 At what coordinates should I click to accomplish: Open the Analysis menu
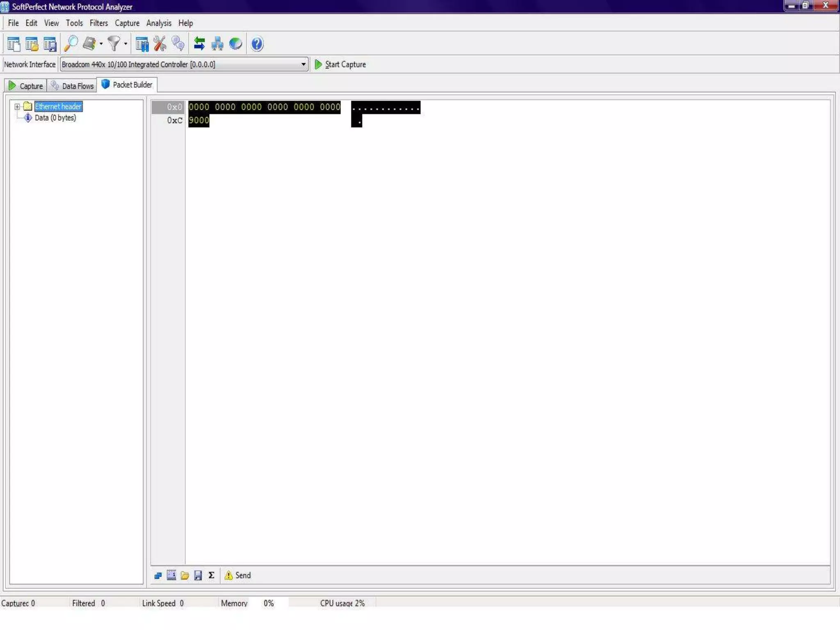point(159,23)
